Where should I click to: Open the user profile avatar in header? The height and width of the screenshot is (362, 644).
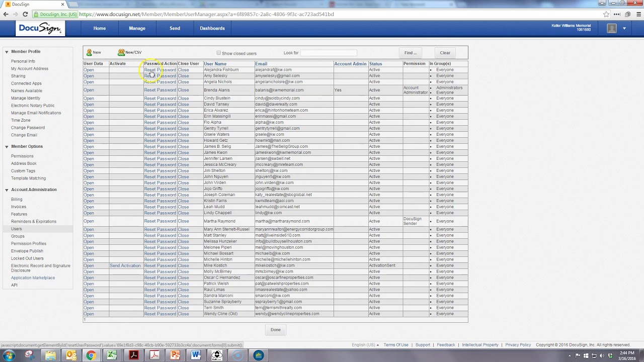612,28
